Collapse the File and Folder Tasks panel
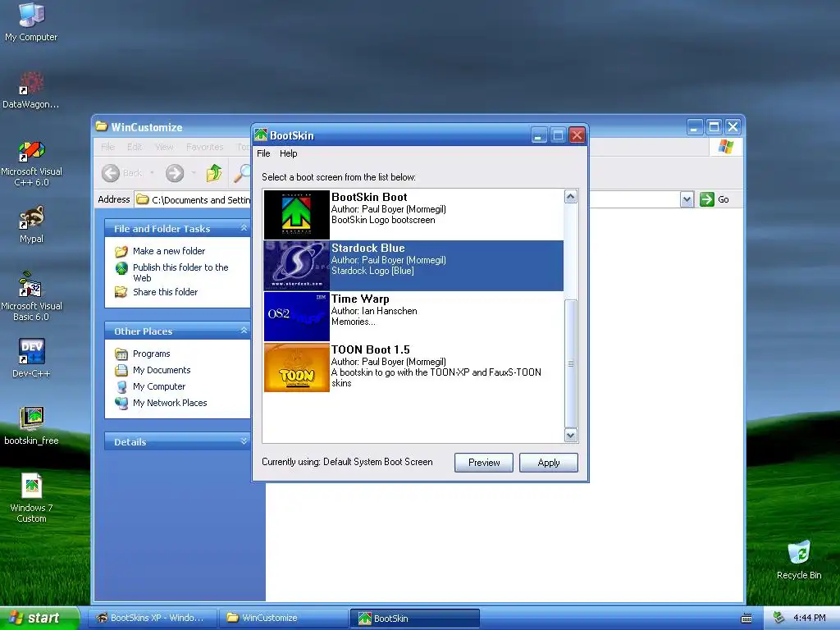The height and width of the screenshot is (630, 840). 244,228
